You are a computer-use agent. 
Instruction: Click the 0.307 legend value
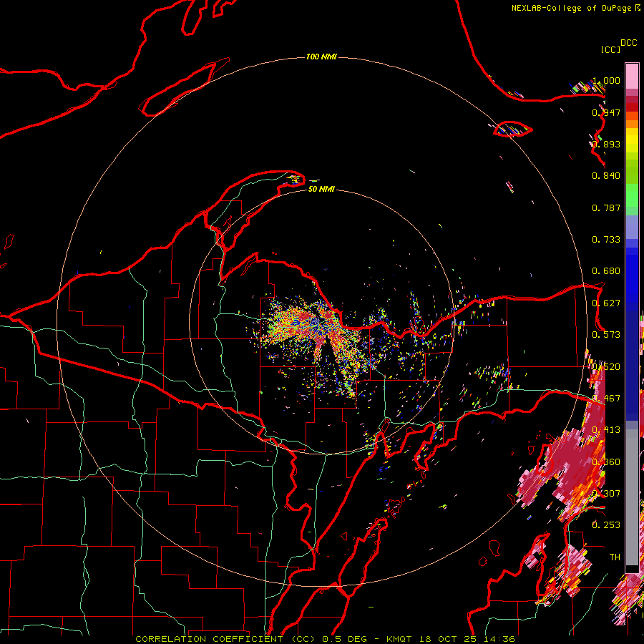pos(606,493)
